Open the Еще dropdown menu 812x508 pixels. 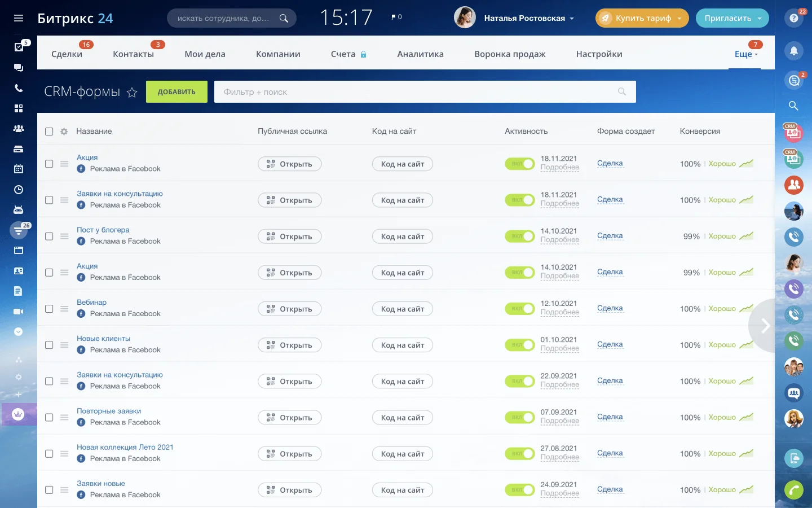[x=745, y=54]
